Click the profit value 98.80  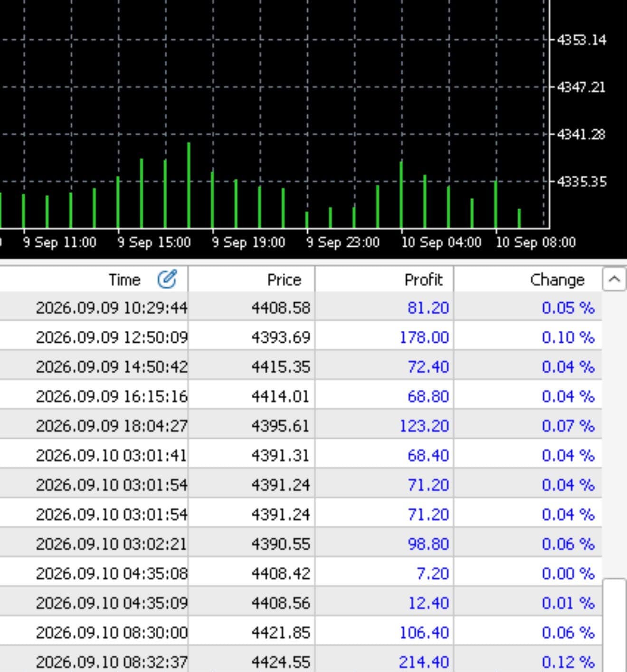point(428,544)
